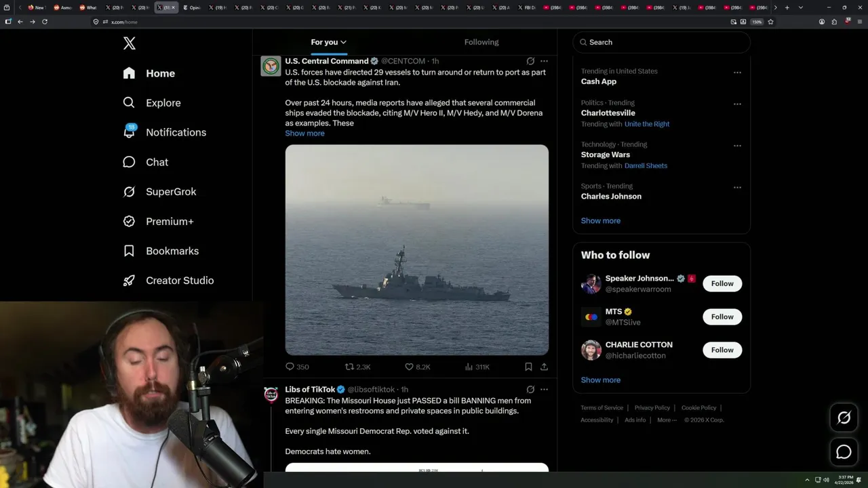
Task: Click the Cash App trending topic
Action: (598, 81)
